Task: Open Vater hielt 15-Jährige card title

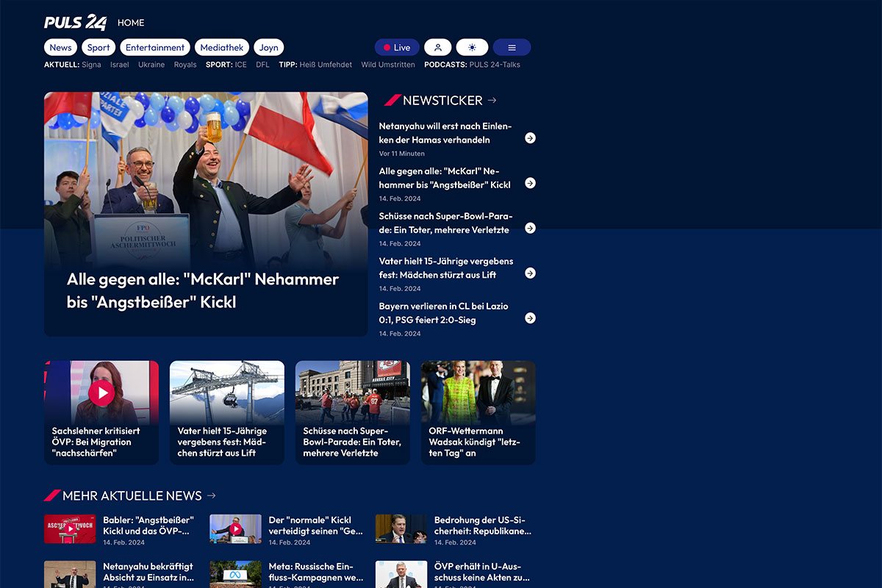Action: click(x=222, y=442)
